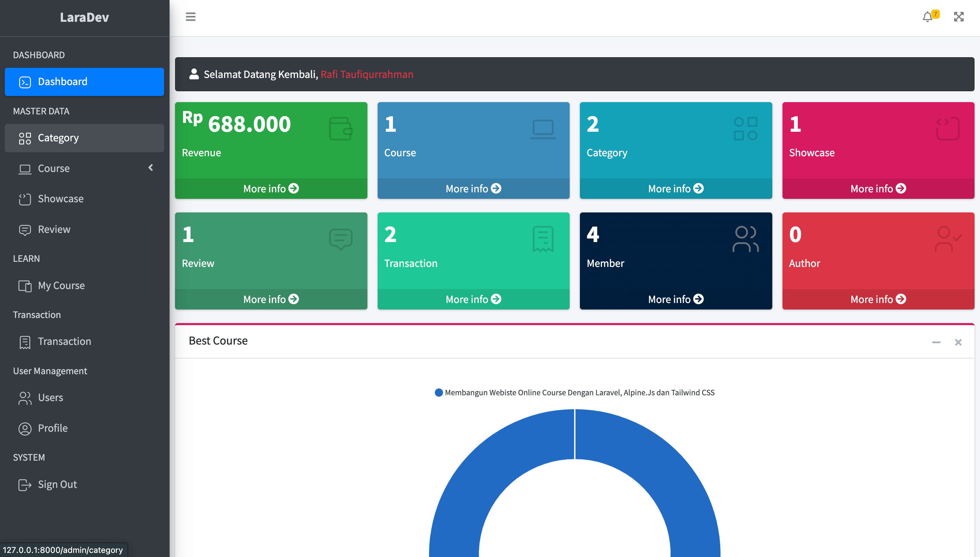Screen dimensions: 980x557
Task: Click More info on Revenue card
Action: coord(271,189)
